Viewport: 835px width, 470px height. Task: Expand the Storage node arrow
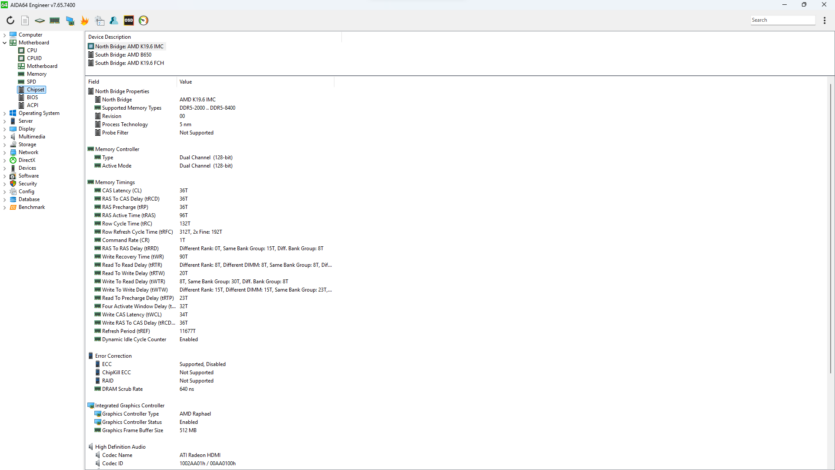point(5,145)
